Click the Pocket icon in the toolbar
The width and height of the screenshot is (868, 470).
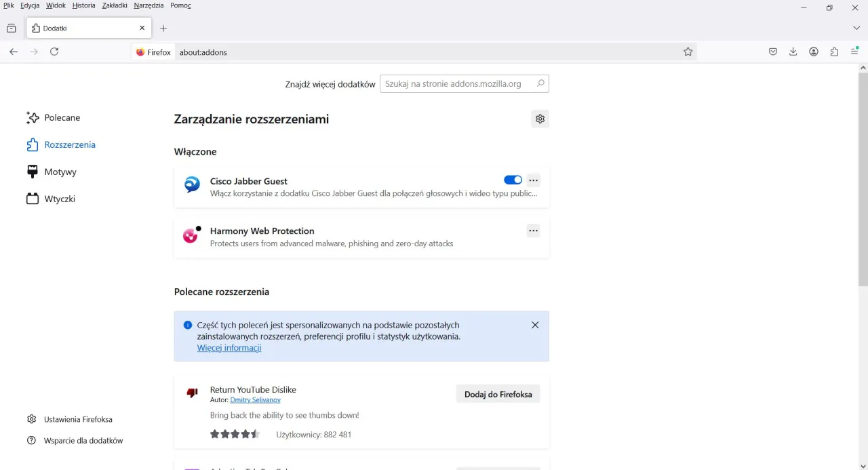pos(772,51)
